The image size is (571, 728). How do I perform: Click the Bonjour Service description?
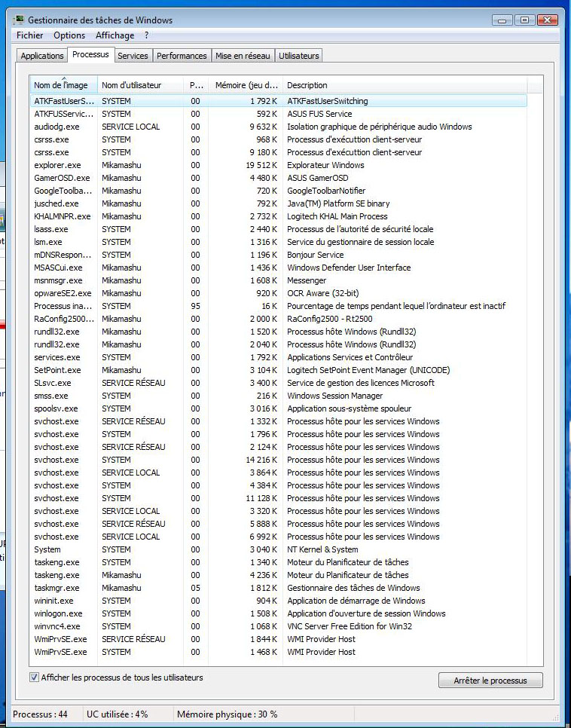315,255
